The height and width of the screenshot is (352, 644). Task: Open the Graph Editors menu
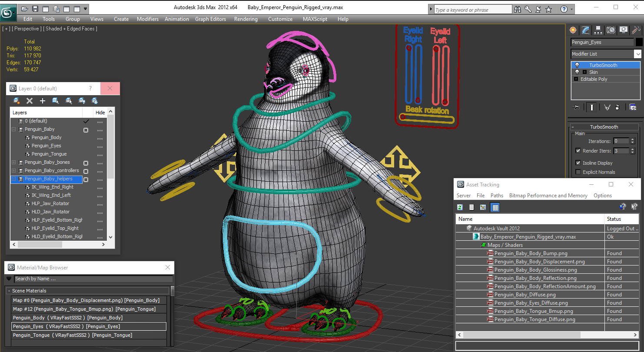coord(211,19)
